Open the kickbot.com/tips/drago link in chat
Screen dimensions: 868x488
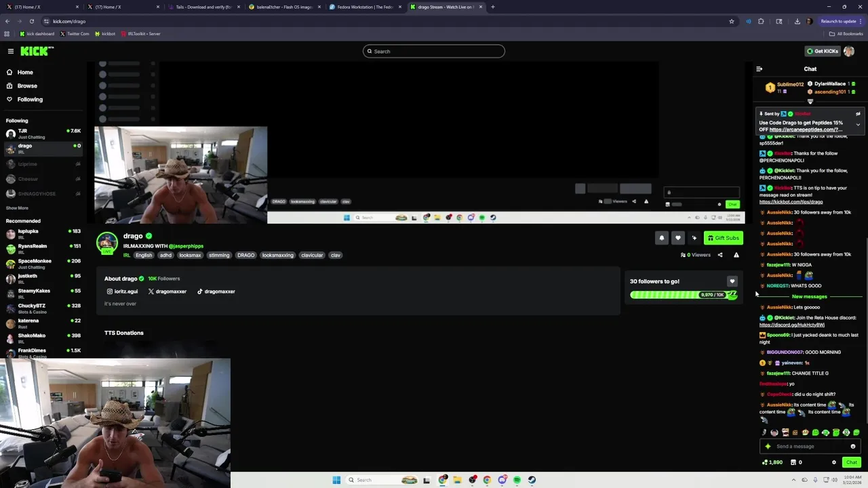791,202
